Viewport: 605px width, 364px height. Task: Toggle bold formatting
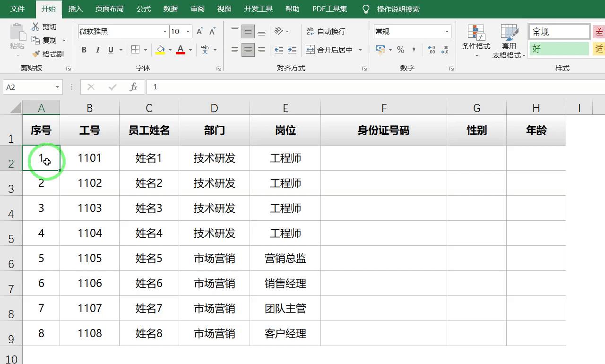tap(84, 50)
